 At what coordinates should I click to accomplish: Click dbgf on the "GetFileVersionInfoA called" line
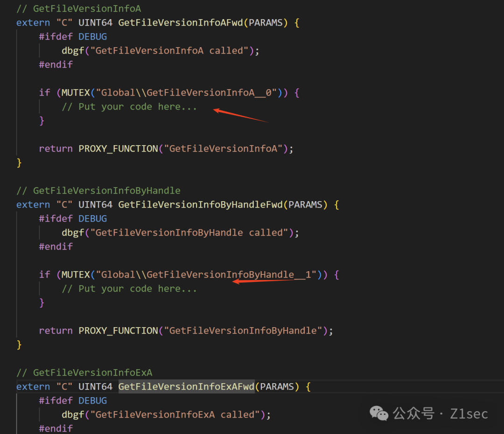(x=73, y=51)
